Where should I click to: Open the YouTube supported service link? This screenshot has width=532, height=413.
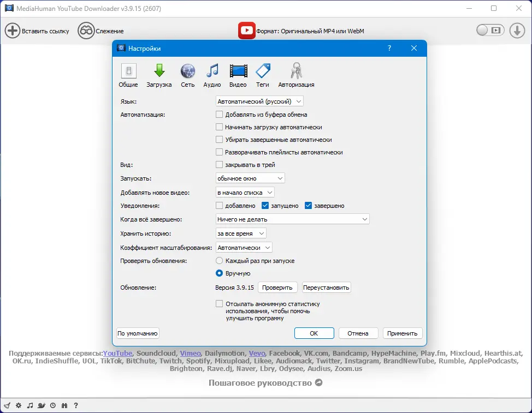pos(118,354)
